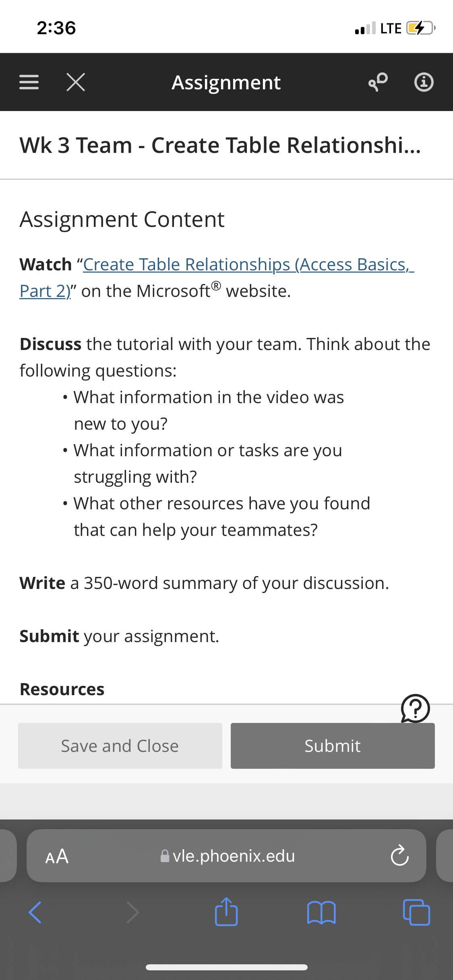Screen dimensions: 453x980
Task: Tap the Resources section heading
Action: 62,689
